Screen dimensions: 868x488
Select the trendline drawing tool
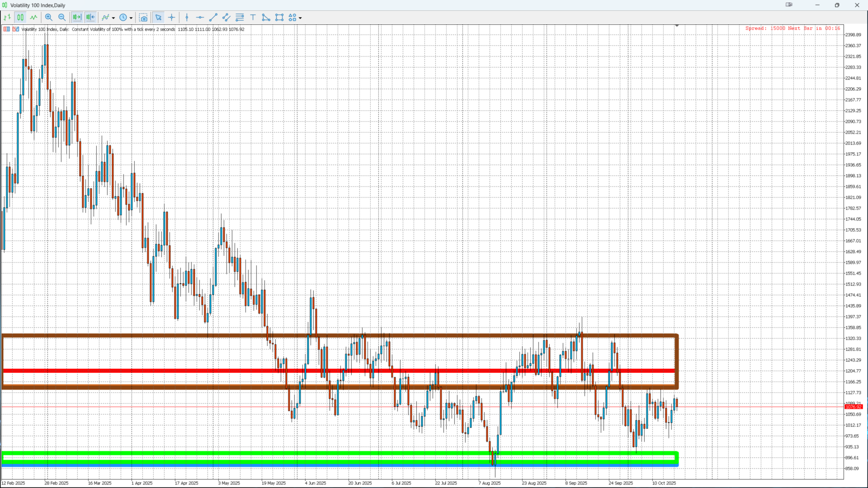pos(213,18)
